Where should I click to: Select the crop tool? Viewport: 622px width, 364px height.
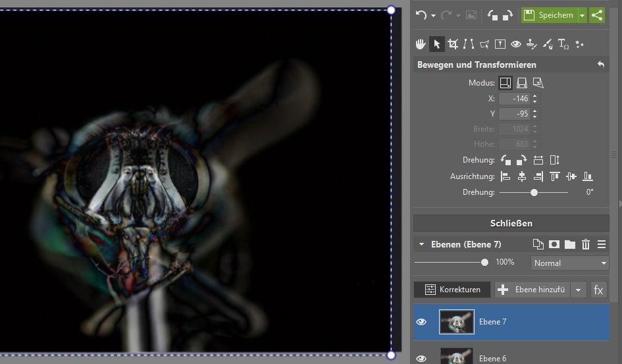tap(453, 44)
